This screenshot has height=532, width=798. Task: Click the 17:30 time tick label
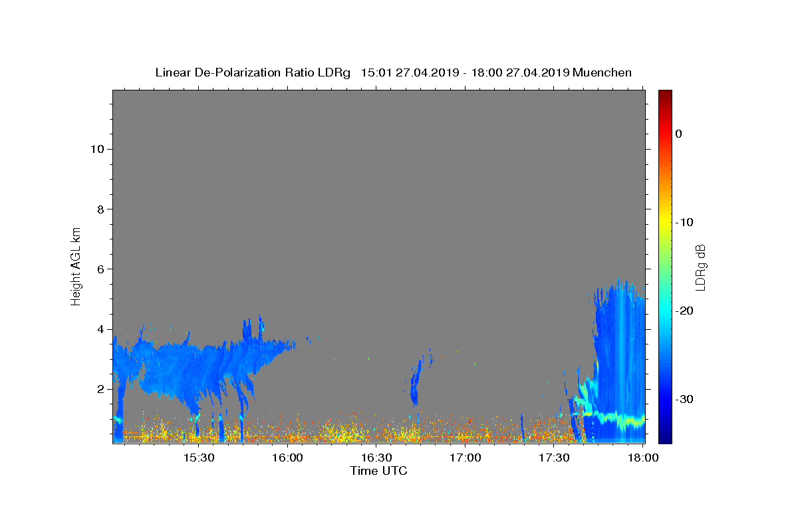coord(554,458)
